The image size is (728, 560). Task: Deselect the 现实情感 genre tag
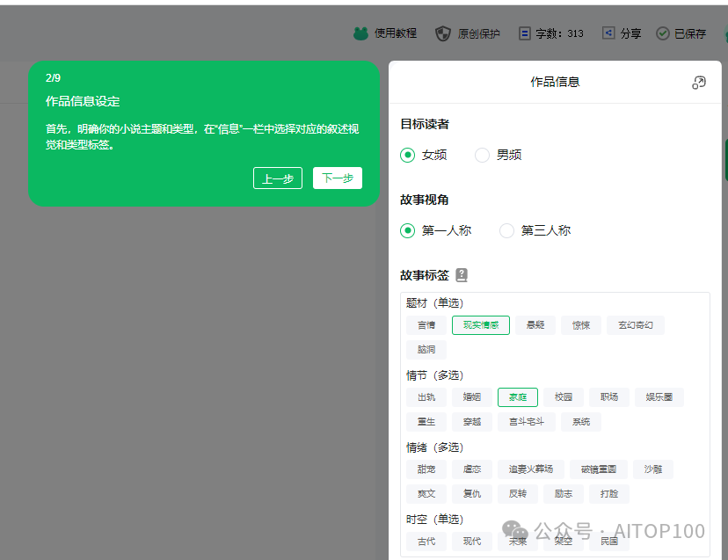(x=480, y=324)
